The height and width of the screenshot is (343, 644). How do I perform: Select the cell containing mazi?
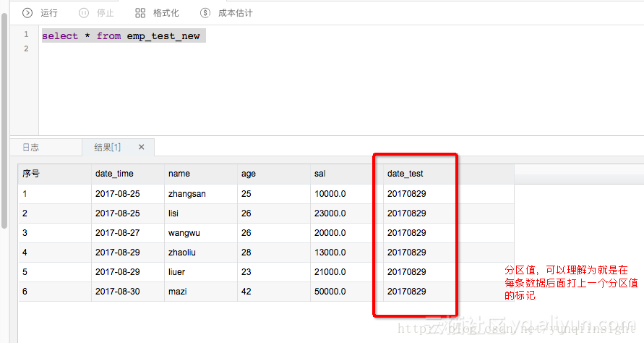point(201,292)
